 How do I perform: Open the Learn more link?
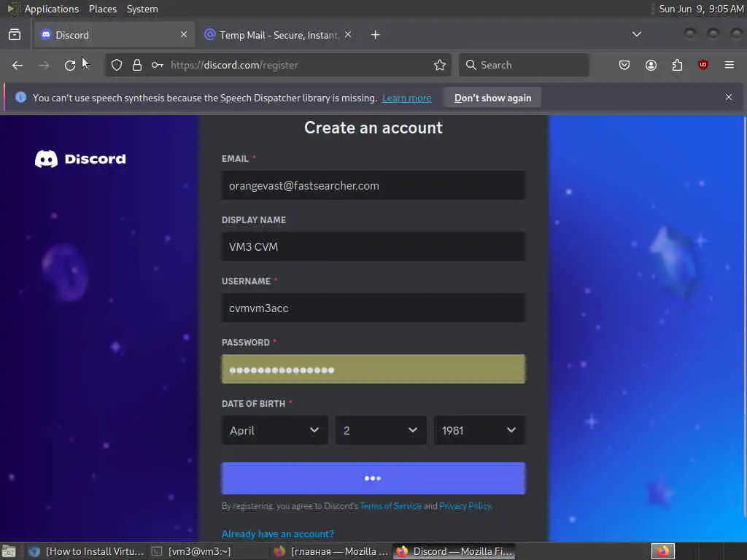click(407, 98)
